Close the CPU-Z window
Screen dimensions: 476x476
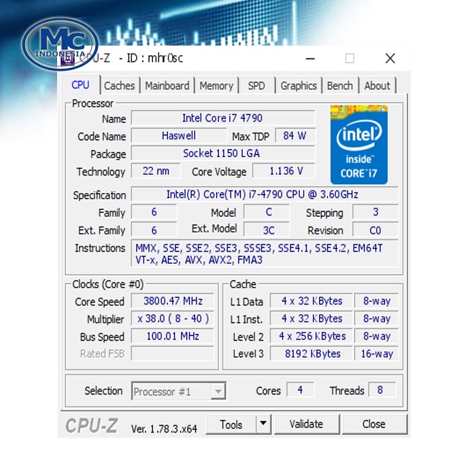[390, 58]
